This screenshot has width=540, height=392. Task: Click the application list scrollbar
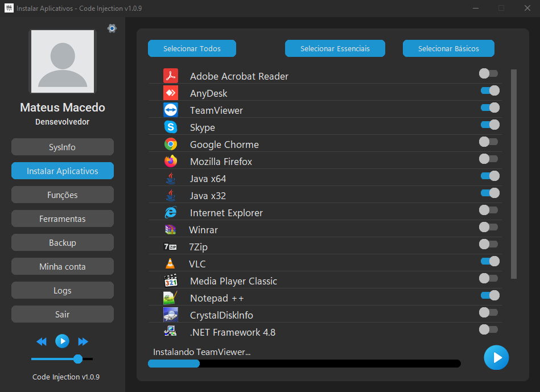coord(513,174)
